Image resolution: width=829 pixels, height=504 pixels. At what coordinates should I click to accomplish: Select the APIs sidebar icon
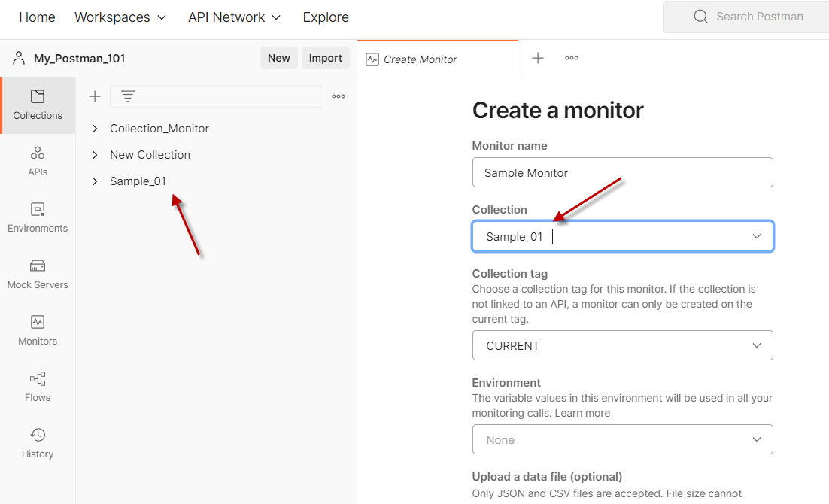(37, 161)
